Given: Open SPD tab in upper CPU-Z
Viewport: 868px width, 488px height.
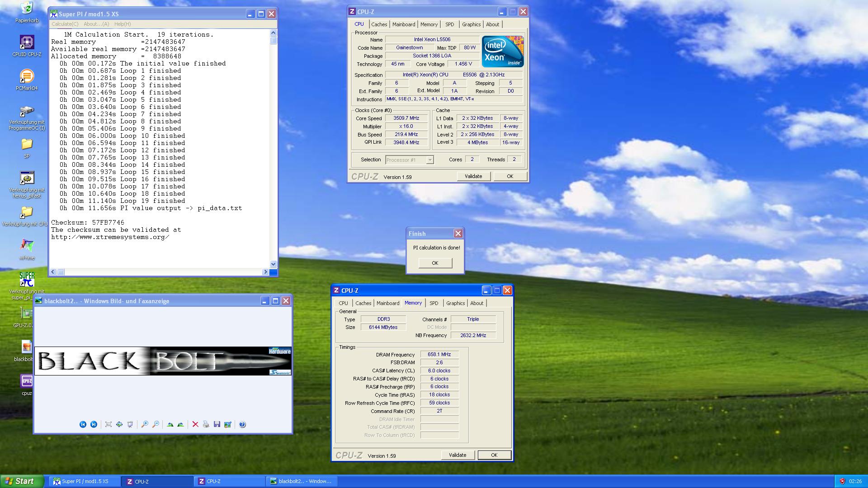Looking at the screenshot, I should pyautogui.click(x=449, y=24).
